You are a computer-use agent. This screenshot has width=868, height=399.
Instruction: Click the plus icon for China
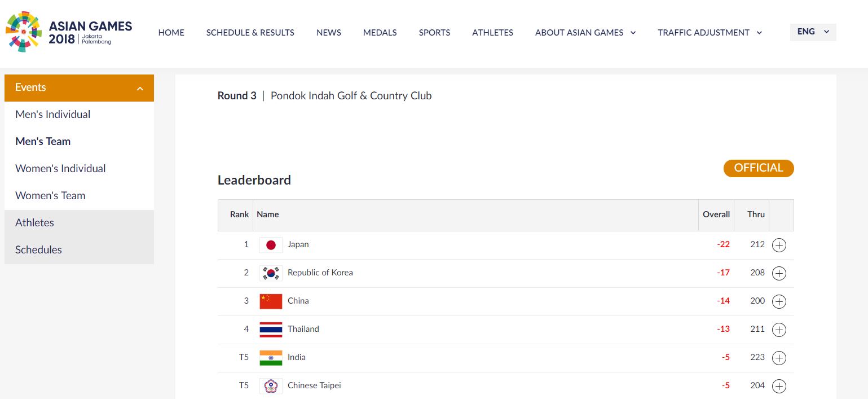point(779,301)
